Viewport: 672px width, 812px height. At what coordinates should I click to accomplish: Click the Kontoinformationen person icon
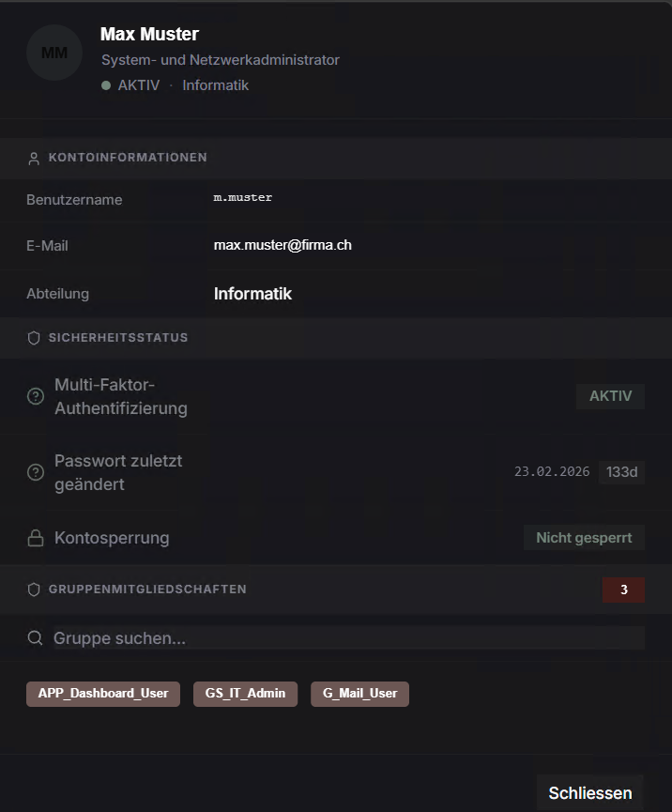pyautogui.click(x=34, y=159)
